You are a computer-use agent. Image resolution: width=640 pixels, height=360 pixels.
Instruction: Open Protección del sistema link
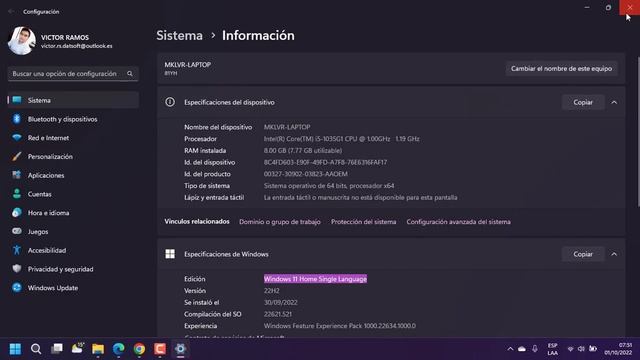(363, 222)
